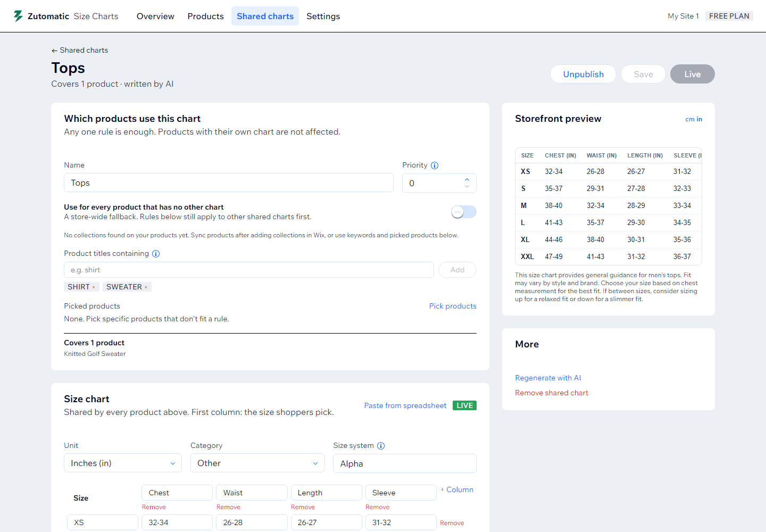This screenshot has height=532, width=766.
Task: Toggle use for every product fallback
Action: (464, 212)
